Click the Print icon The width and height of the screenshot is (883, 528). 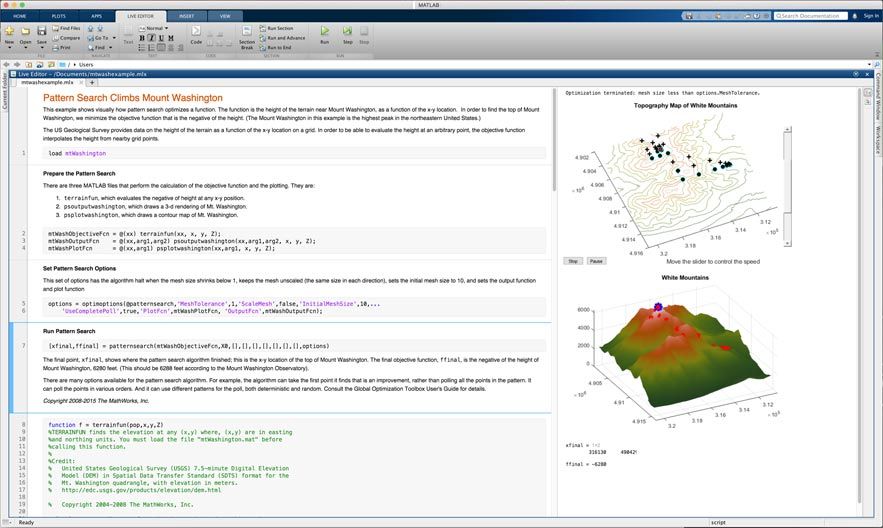[x=61, y=47]
